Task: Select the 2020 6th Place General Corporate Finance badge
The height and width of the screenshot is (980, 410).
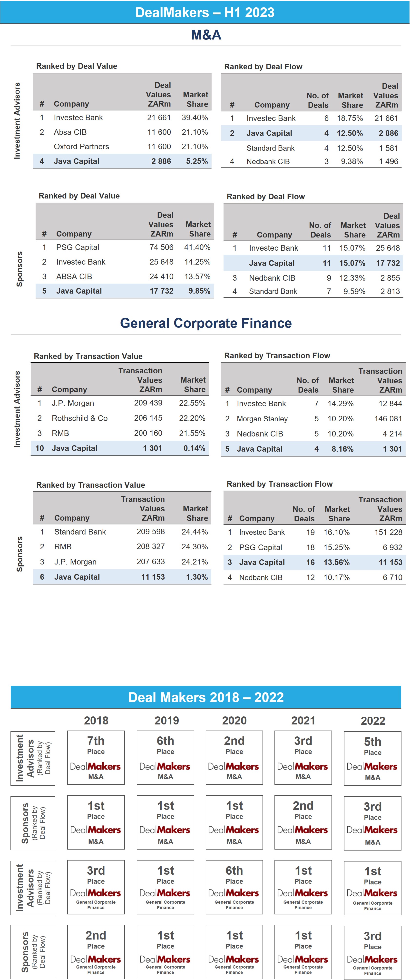Action: tap(234, 887)
